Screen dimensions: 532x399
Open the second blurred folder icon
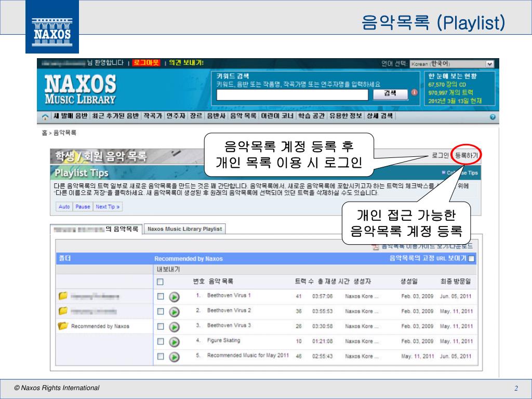[63, 311]
